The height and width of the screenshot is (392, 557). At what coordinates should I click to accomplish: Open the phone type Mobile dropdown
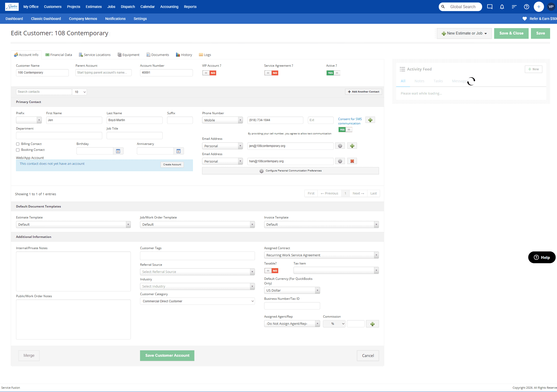click(223, 120)
